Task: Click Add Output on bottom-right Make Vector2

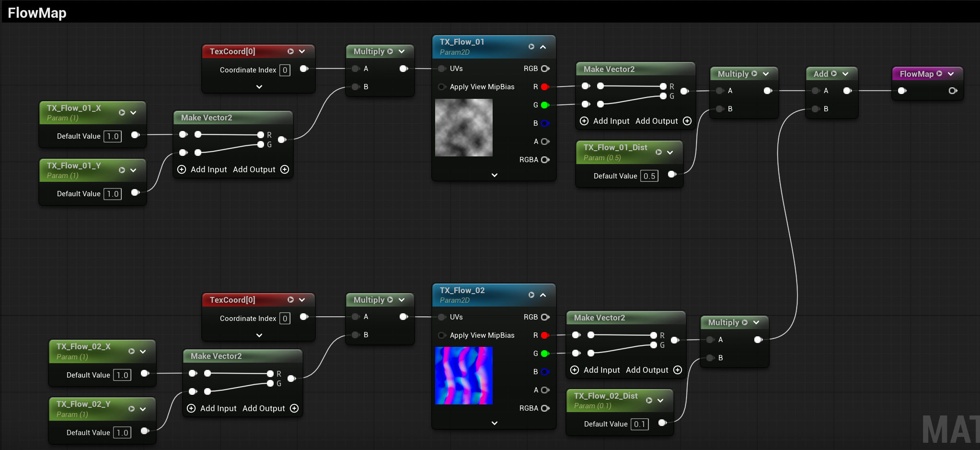Action: pos(654,370)
